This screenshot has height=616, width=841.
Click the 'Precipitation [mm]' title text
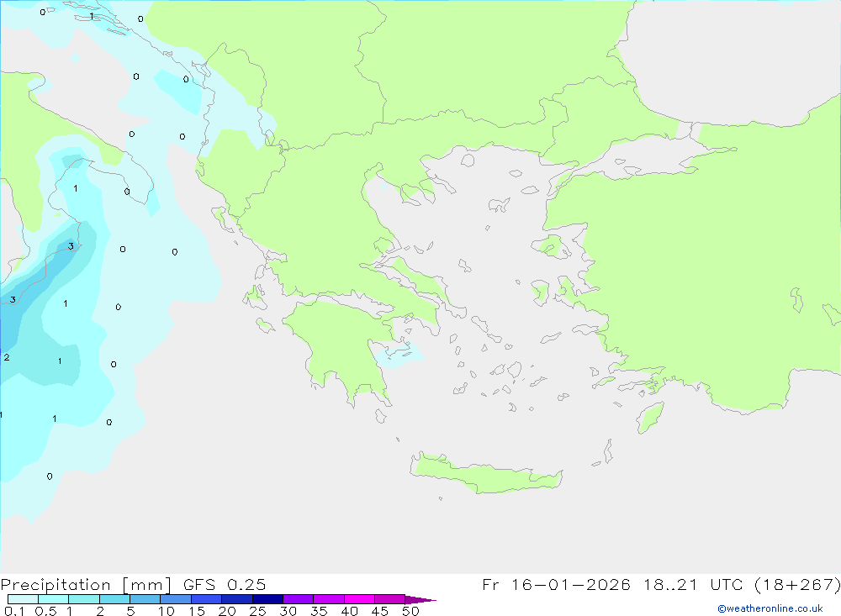86,585
